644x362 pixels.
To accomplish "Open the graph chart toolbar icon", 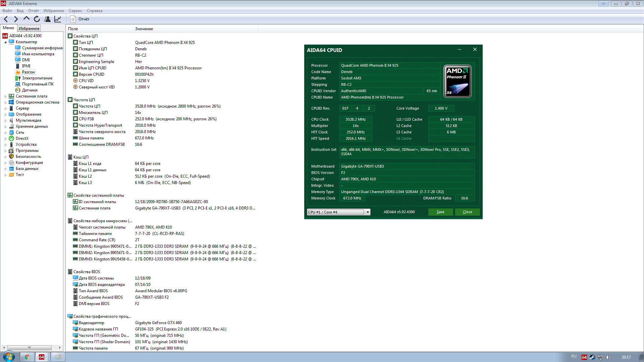I will tap(58, 19).
